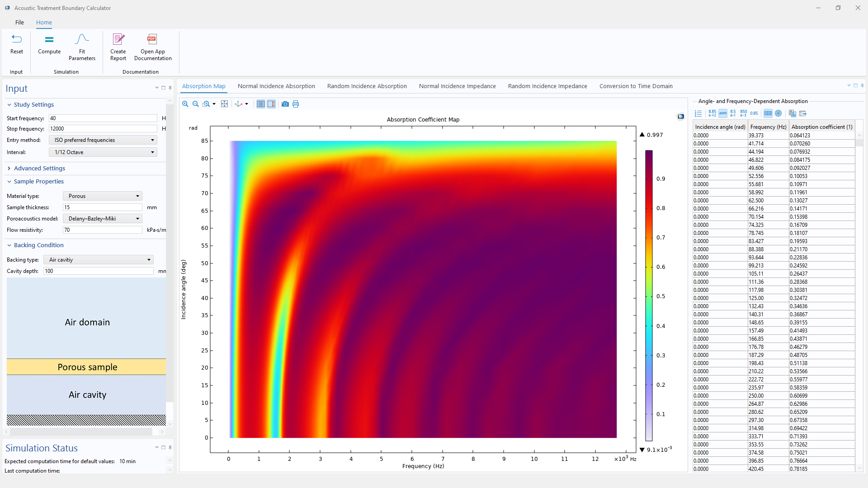
Task: Print the absorption map plot
Action: (x=296, y=104)
